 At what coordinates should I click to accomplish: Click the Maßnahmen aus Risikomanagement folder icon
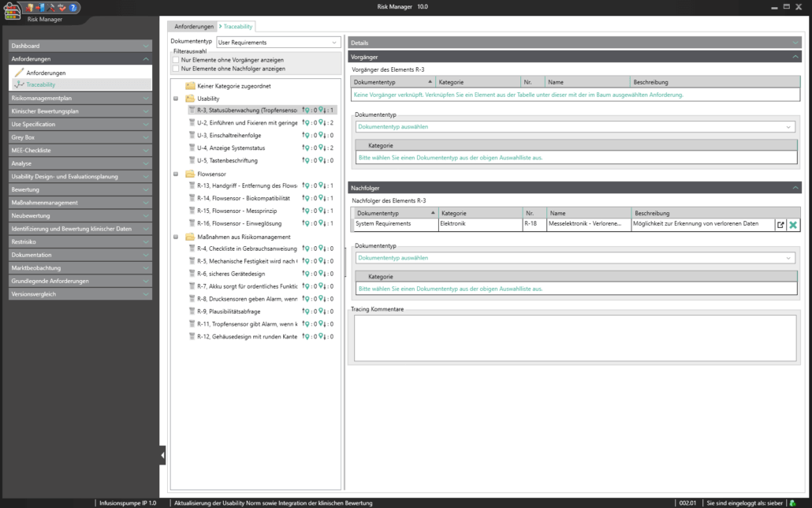point(190,237)
